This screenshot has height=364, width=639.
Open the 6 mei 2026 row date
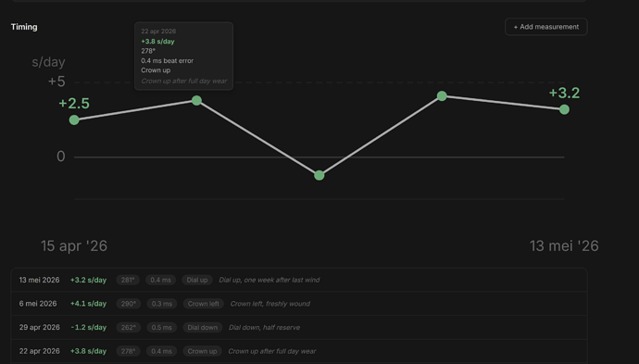tap(38, 304)
